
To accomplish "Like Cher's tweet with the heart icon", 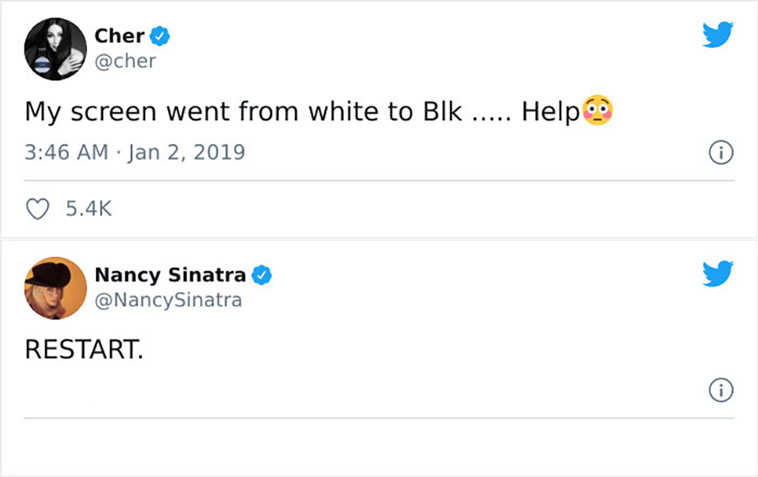I will 37,209.
